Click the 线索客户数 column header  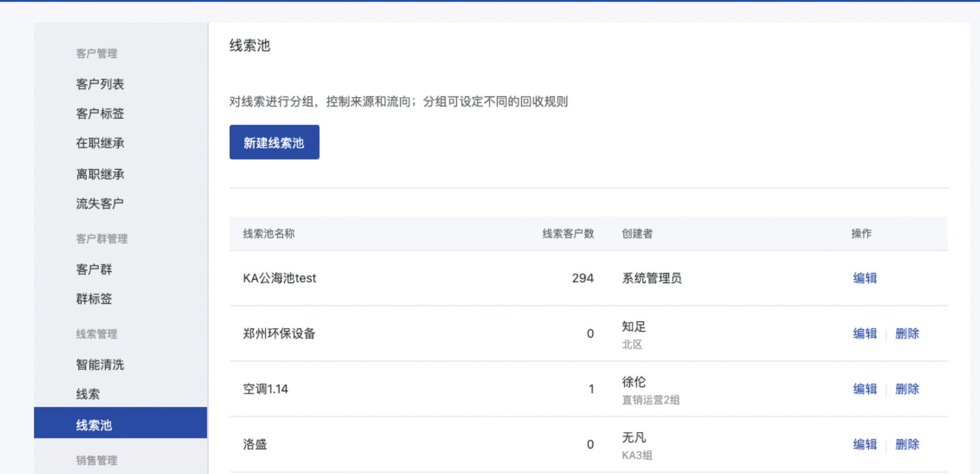click(568, 233)
